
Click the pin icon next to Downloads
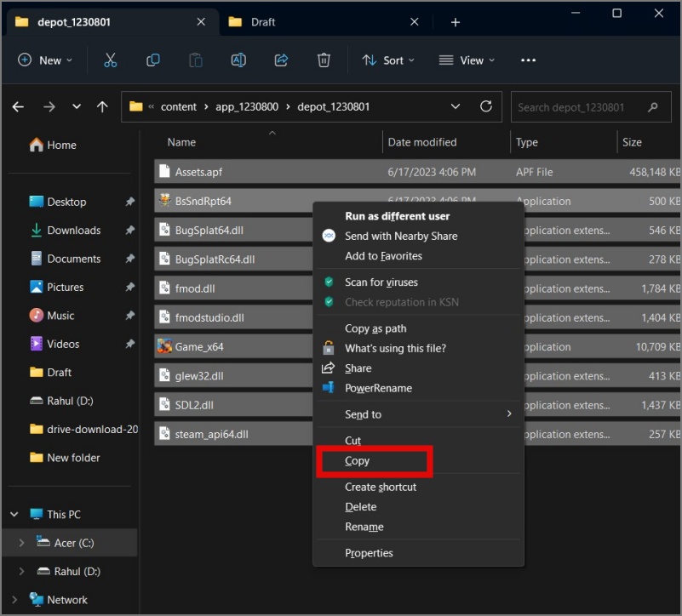129,230
